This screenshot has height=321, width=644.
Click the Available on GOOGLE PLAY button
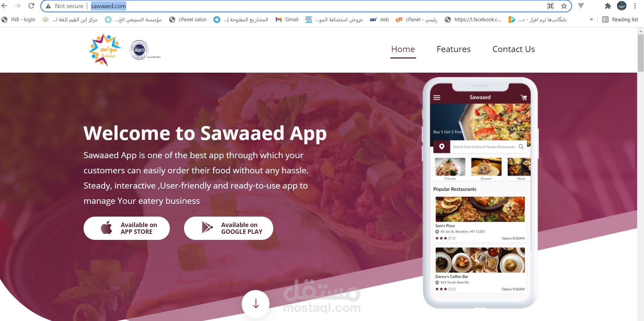point(229,228)
